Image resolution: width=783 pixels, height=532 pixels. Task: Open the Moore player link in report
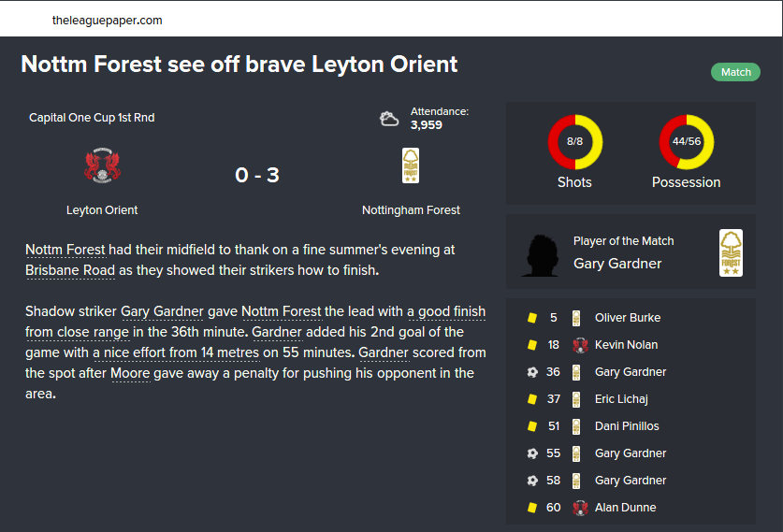(130, 373)
